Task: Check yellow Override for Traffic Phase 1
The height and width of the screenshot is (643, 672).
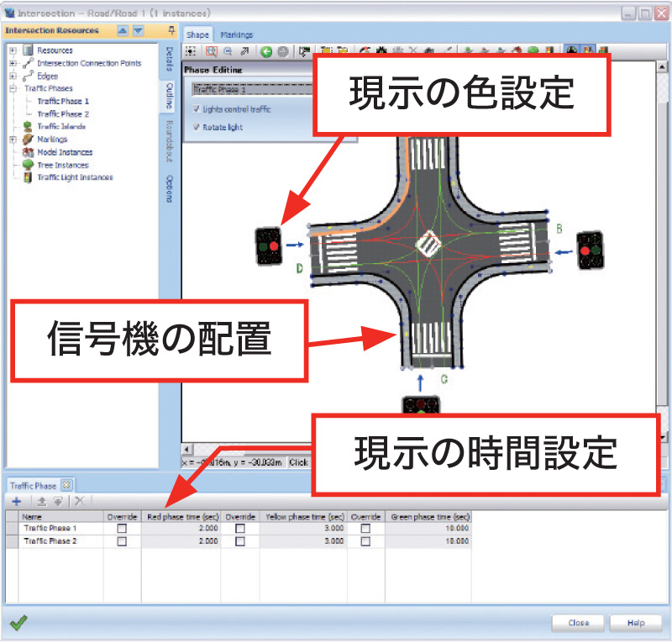Action: [240, 529]
